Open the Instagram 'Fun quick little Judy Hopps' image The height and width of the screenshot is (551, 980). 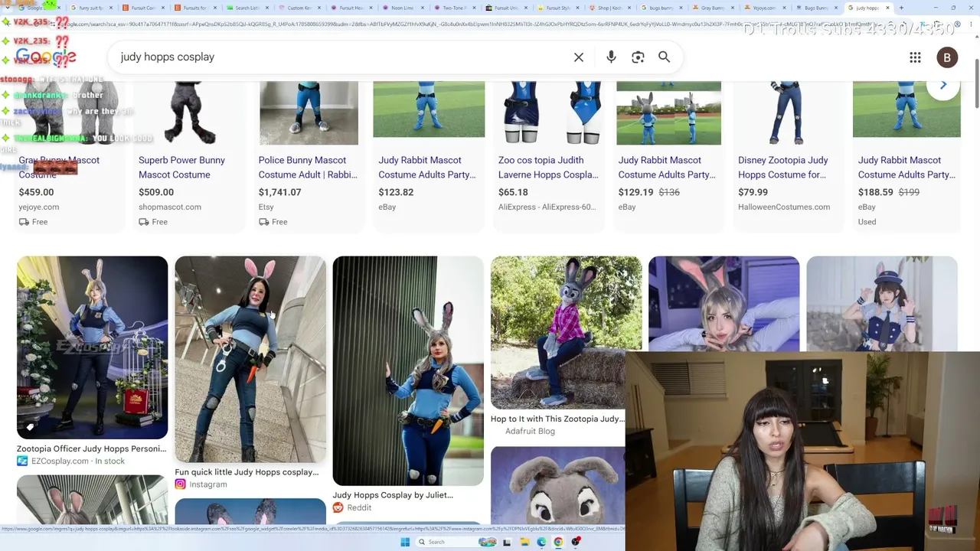[250, 359]
